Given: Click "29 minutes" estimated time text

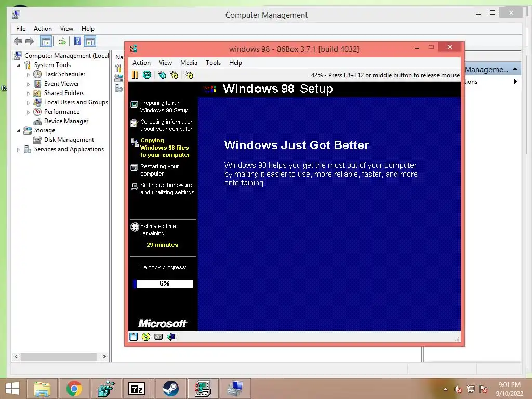Looking at the screenshot, I should (162, 245).
